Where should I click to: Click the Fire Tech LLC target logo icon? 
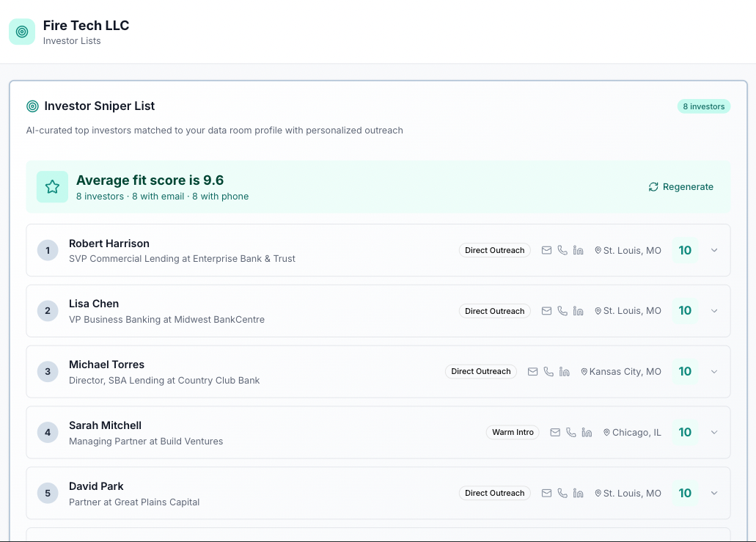click(22, 32)
